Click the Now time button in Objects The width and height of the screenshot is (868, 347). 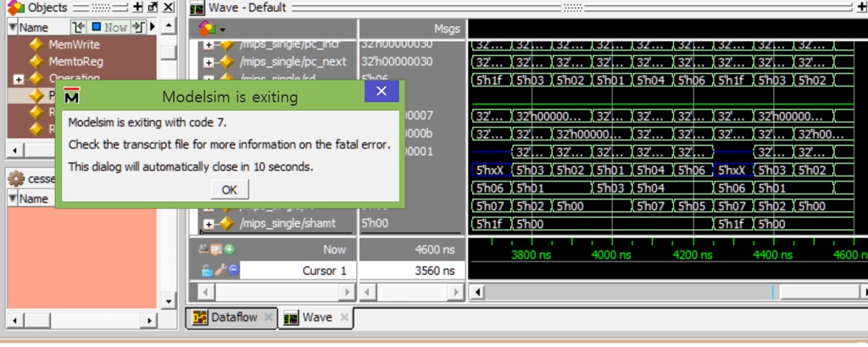pyautogui.click(x=110, y=27)
